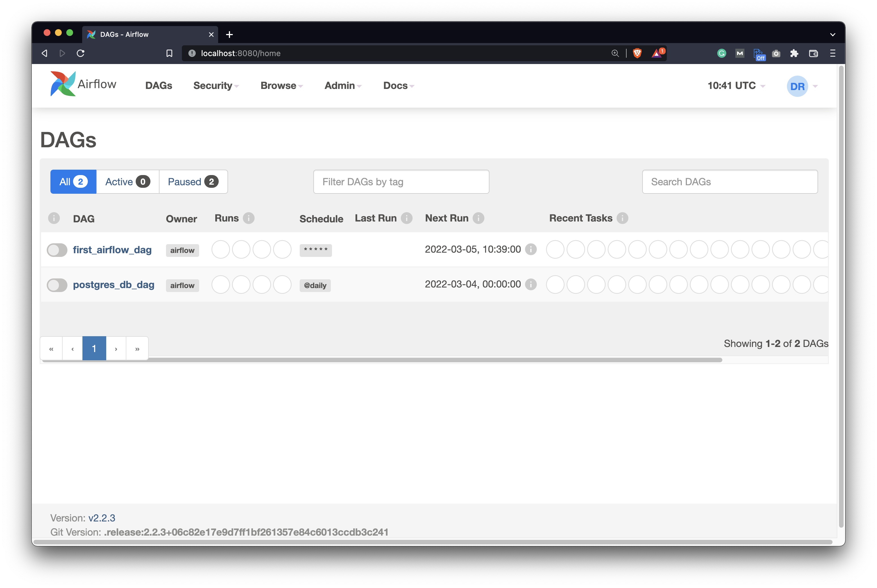This screenshot has height=588, width=877.
Task: Click the info tooltip beside Last Run header
Action: 407,218
